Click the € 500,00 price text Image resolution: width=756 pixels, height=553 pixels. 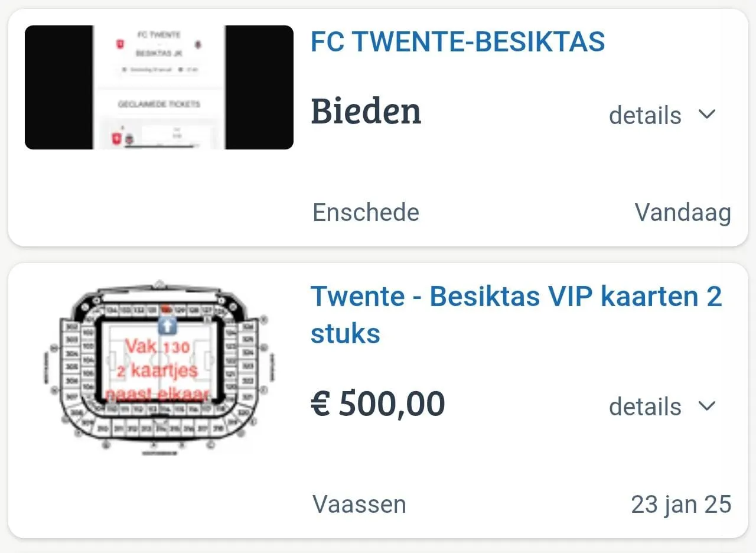(x=378, y=404)
